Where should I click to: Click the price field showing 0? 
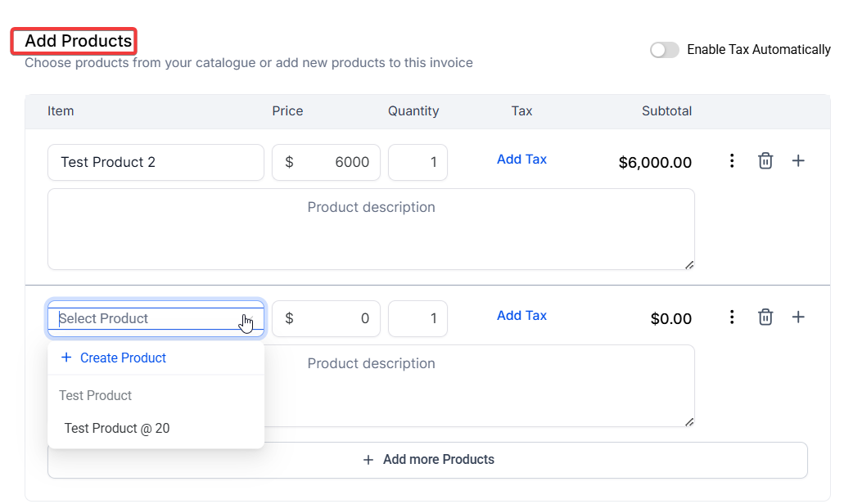(336, 318)
